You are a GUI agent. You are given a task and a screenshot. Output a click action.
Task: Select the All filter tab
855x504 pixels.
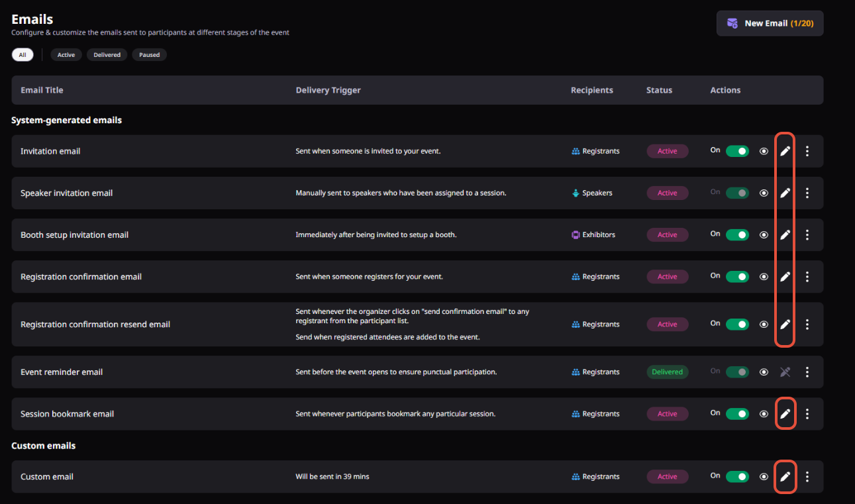[x=23, y=55]
